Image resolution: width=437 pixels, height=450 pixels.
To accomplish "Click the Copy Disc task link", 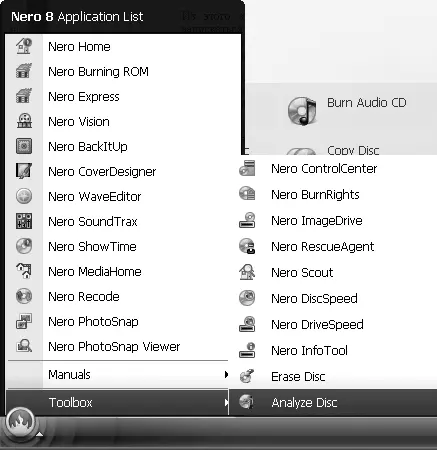I will coord(353,150).
